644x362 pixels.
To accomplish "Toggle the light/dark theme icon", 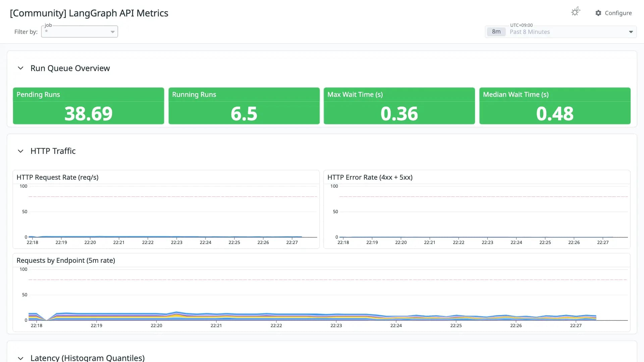I will (x=576, y=12).
